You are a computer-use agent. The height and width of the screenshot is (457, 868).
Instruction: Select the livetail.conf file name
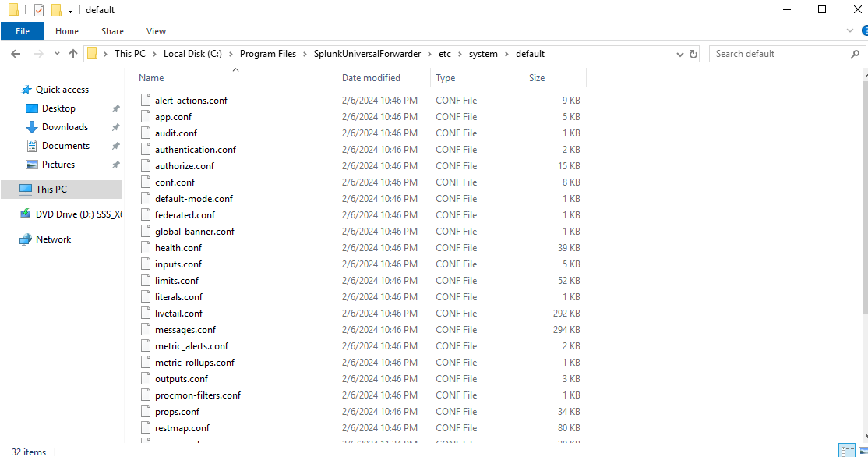[178, 314]
